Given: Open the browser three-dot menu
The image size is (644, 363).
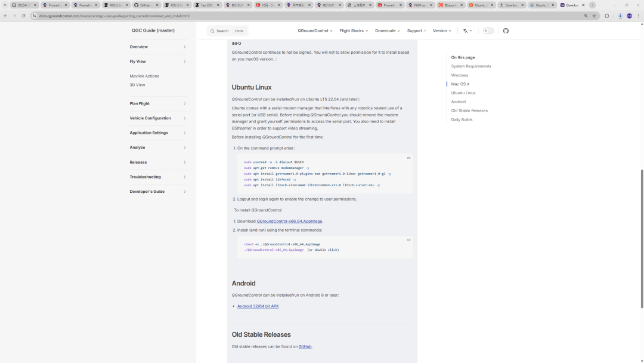Looking at the screenshot, I should [x=638, y=16].
